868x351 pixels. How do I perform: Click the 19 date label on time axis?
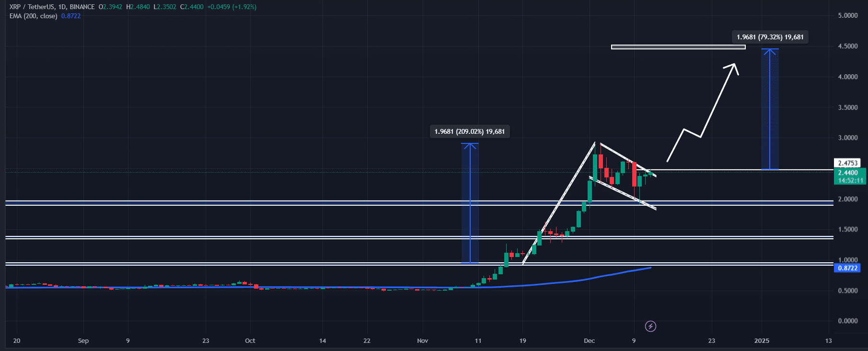pos(523,341)
